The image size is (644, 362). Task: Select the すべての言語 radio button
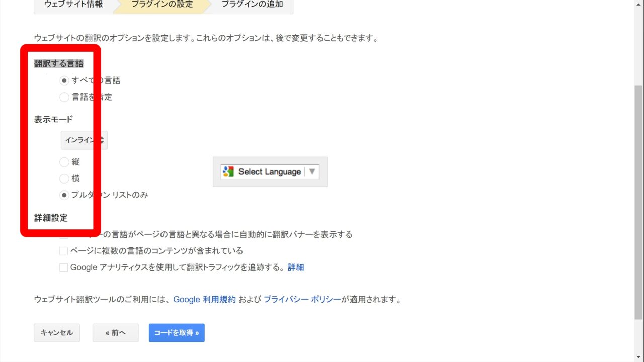pyautogui.click(x=64, y=80)
